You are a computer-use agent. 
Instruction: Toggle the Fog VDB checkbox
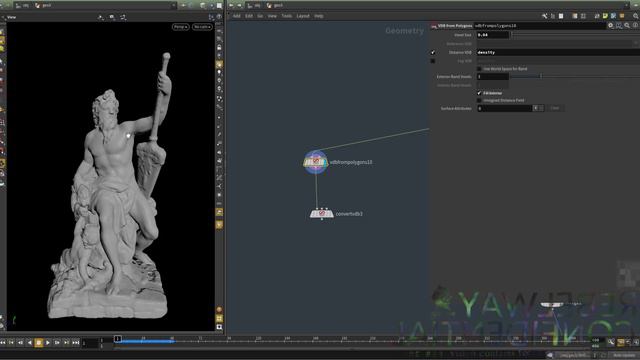pos(433,61)
